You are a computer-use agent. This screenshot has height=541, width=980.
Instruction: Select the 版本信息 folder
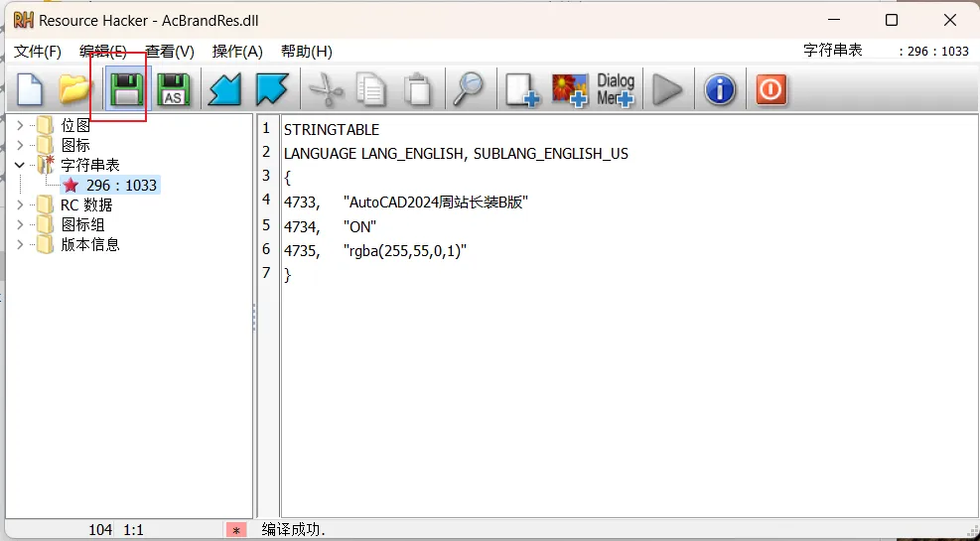tap(90, 245)
